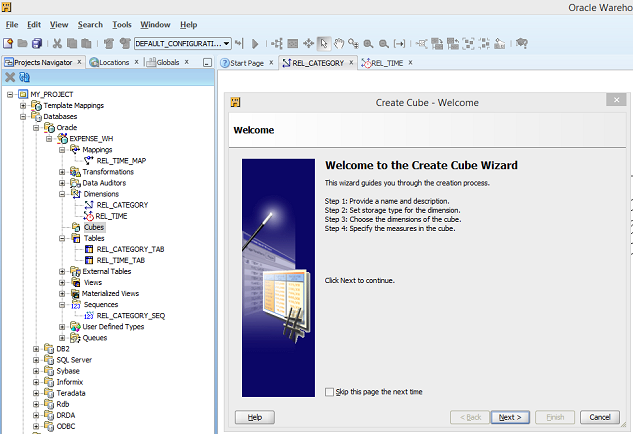Open the File menu

(12, 25)
